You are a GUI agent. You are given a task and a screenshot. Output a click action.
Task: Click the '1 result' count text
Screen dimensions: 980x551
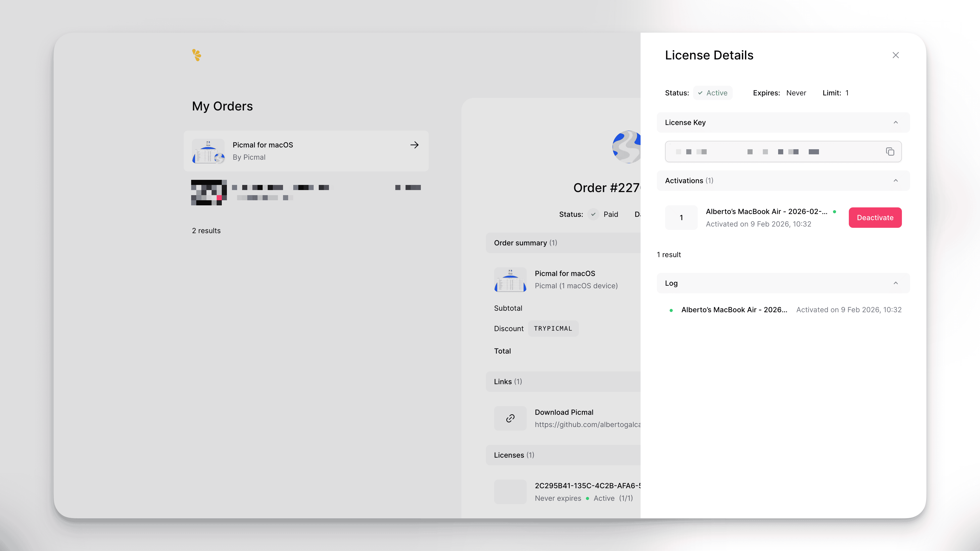(668, 255)
